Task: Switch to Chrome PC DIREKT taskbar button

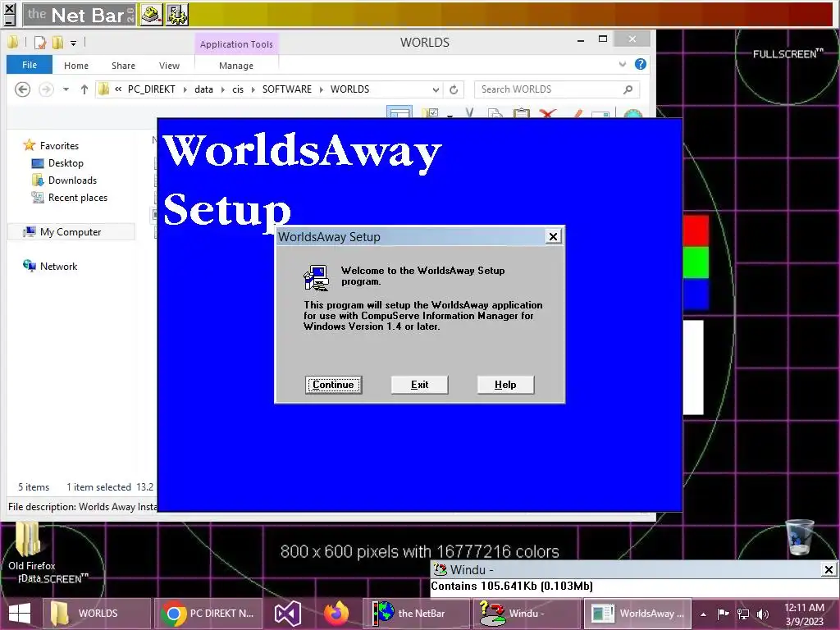Action: [x=209, y=614]
